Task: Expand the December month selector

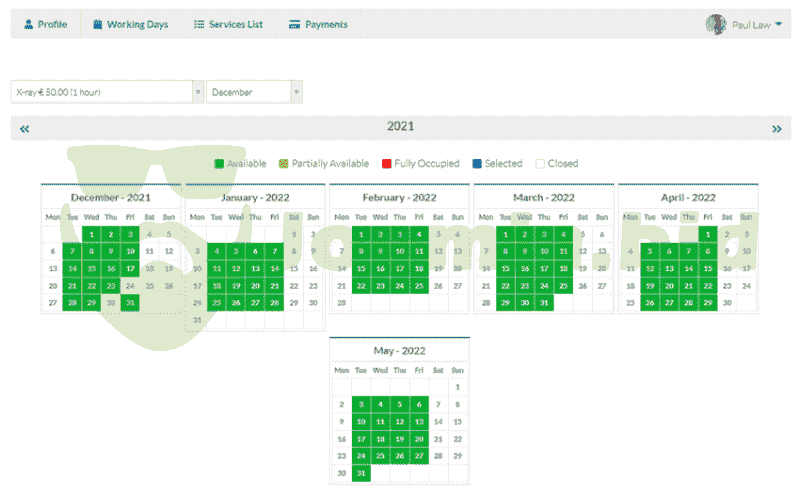Action: [x=295, y=92]
